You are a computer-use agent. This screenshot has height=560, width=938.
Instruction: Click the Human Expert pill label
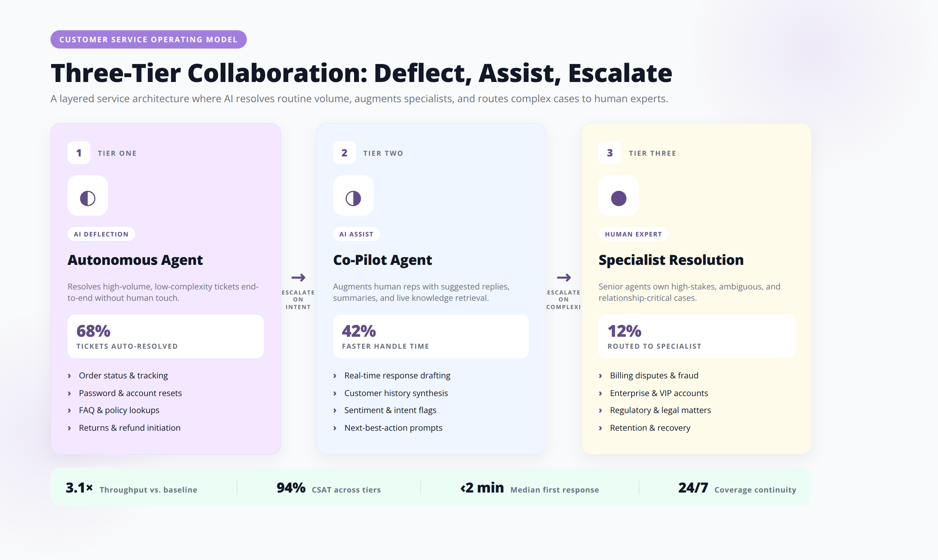click(633, 234)
